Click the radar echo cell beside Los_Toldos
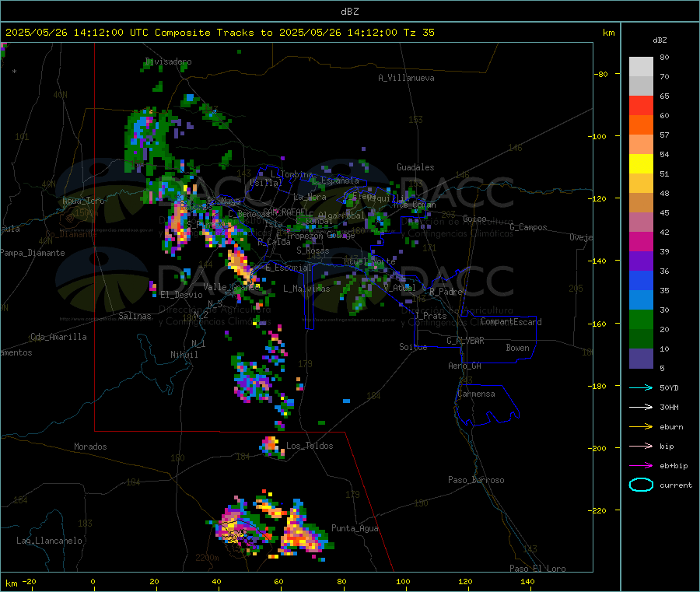The image size is (700, 592). click(x=272, y=447)
